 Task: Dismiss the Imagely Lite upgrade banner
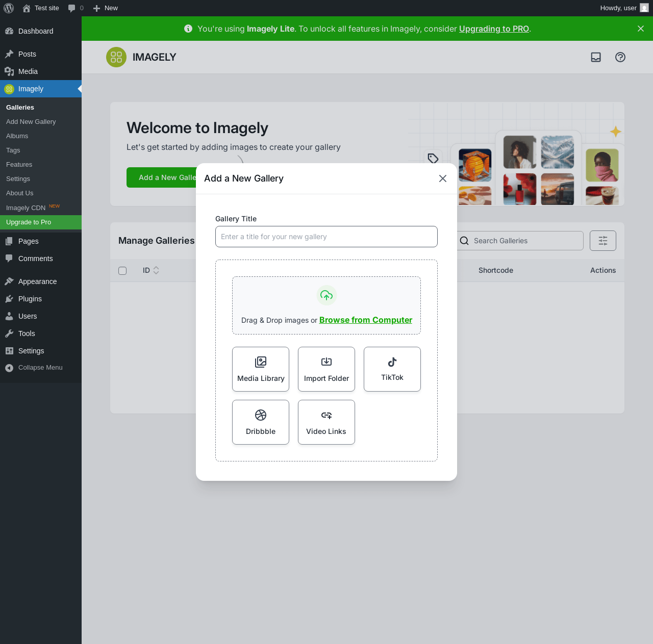[641, 29]
